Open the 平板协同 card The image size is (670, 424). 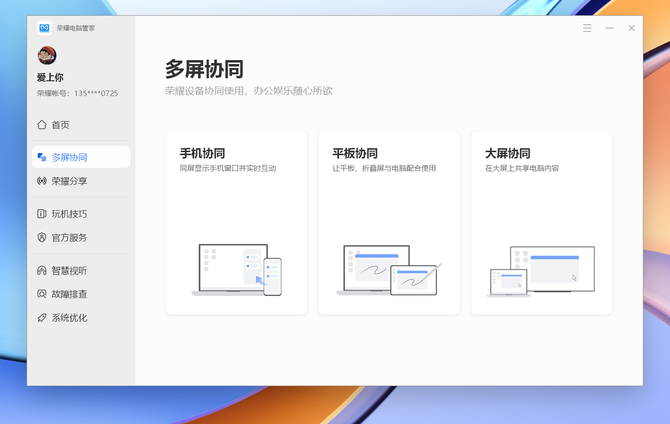coord(388,222)
